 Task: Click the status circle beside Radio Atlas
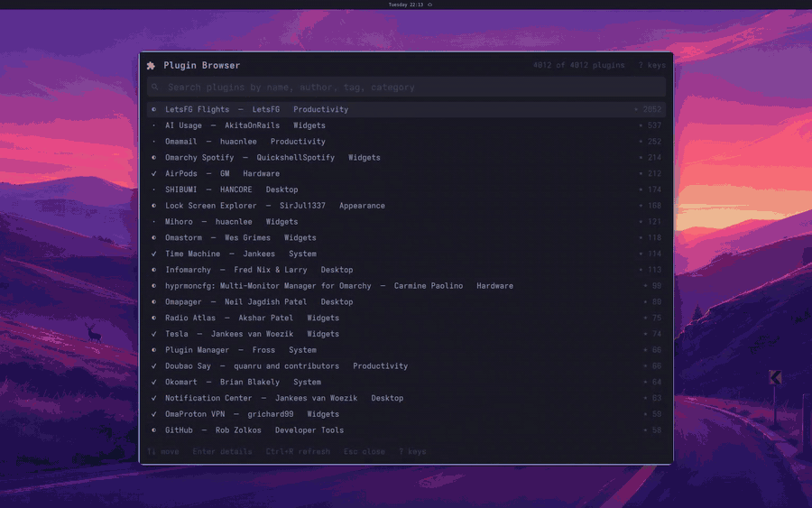coord(153,318)
